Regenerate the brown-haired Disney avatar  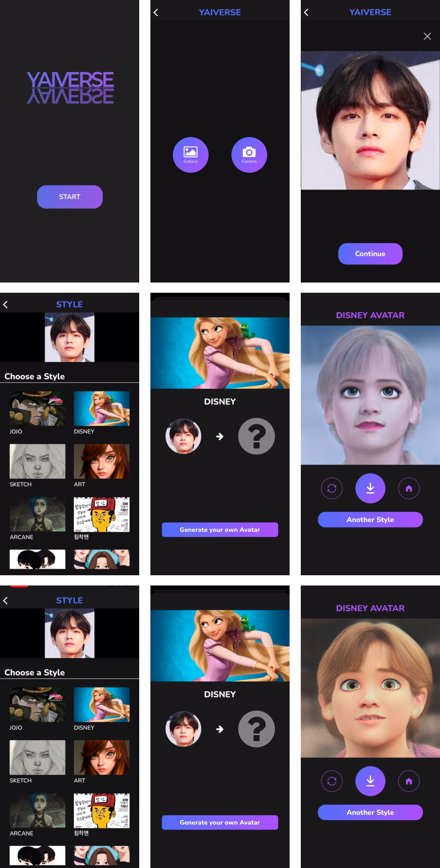(332, 781)
